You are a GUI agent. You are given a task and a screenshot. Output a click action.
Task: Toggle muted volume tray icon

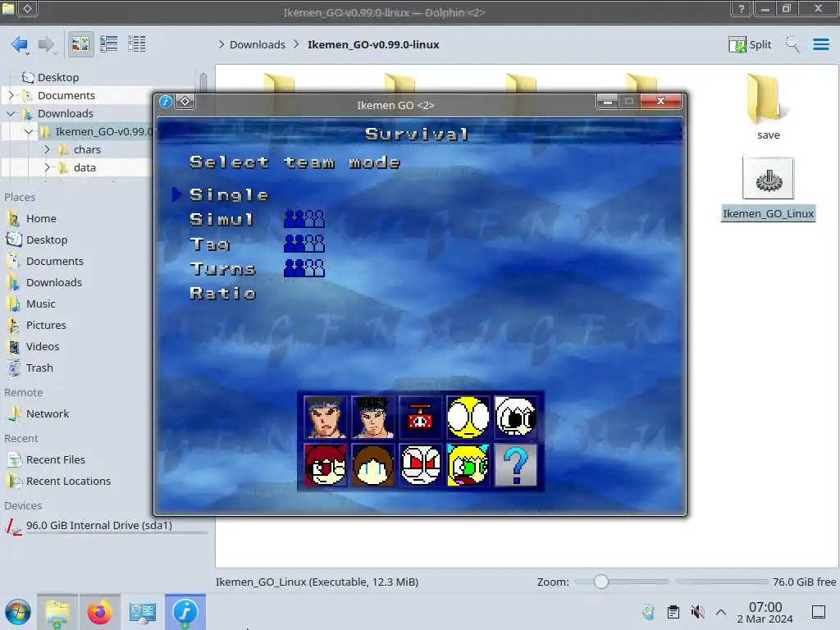[697, 612]
